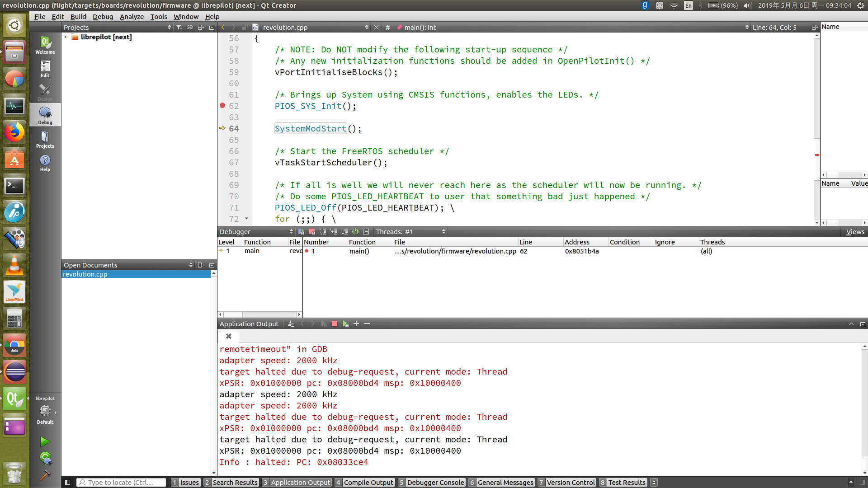Open the Issues pane button
868x488 pixels.
tap(185, 482)
